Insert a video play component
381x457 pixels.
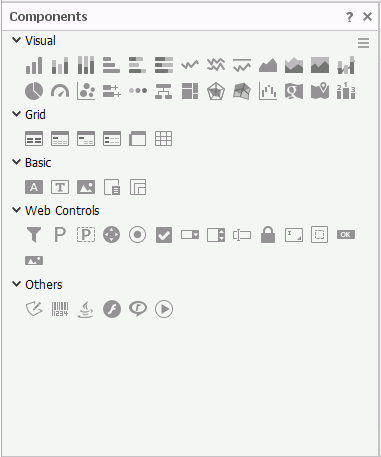click(164, 309)
